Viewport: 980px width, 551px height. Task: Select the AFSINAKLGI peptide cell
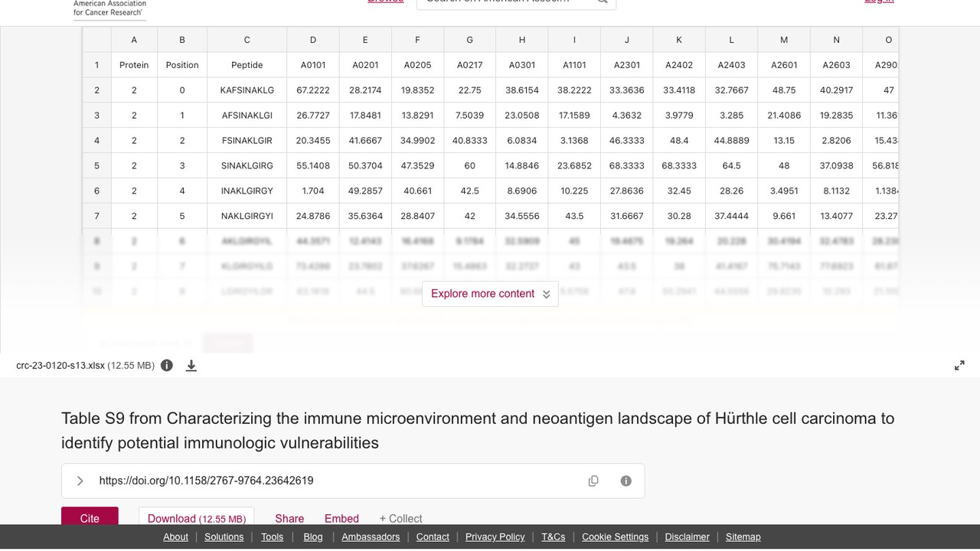point(247,116)
